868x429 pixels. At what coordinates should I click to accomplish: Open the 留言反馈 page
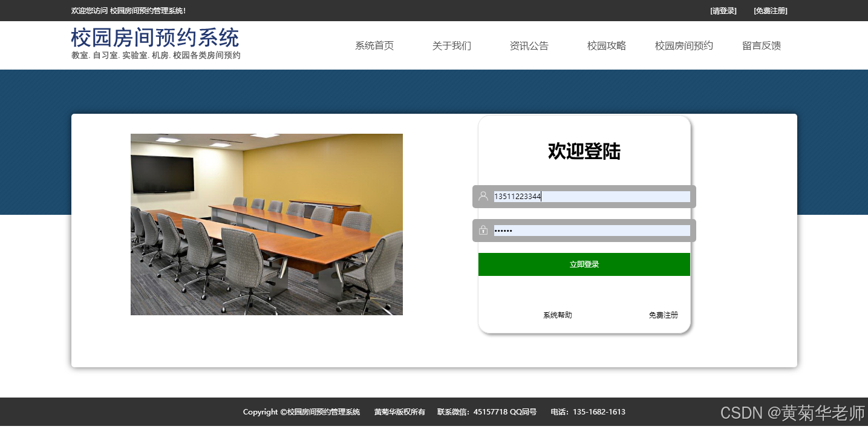pos(762,45)
